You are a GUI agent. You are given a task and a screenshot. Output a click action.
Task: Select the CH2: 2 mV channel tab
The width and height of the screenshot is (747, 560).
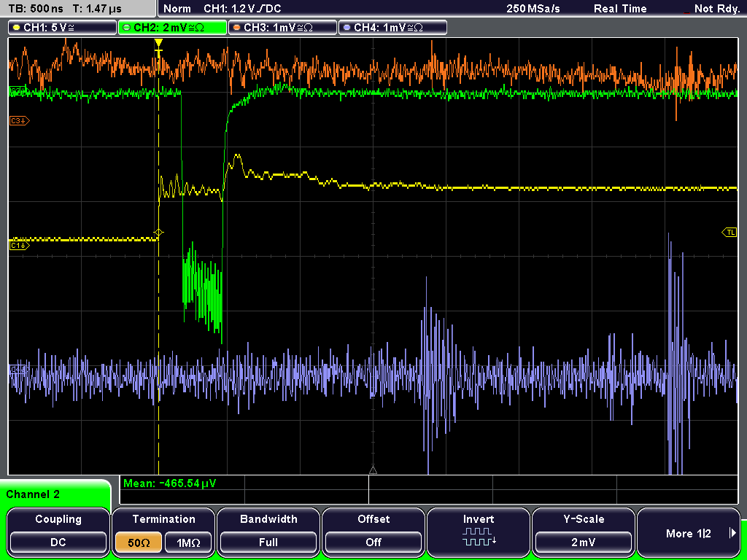click(172, 27)
